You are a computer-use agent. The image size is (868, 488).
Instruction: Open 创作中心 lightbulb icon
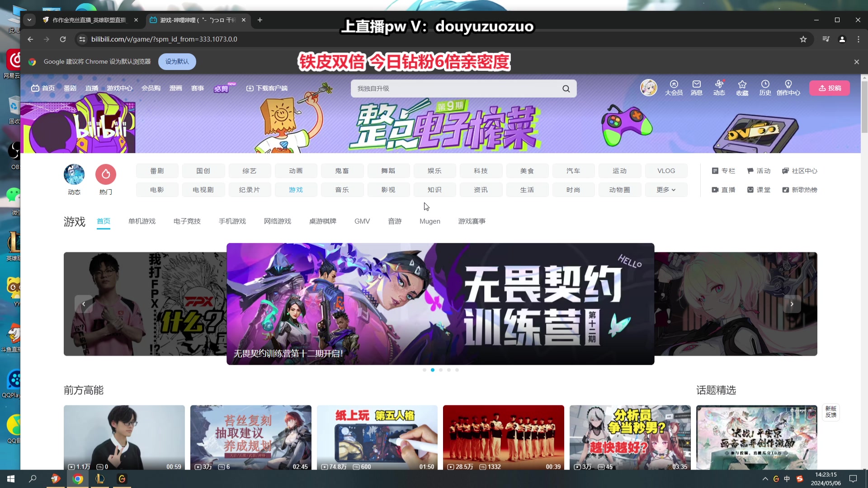pyautogui.click(x=788, y=88)
